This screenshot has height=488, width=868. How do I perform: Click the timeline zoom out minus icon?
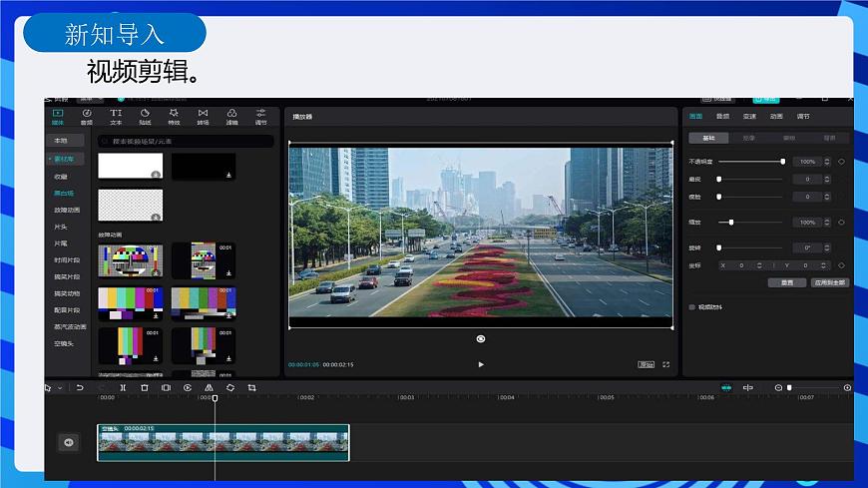[x=778, y=388]
